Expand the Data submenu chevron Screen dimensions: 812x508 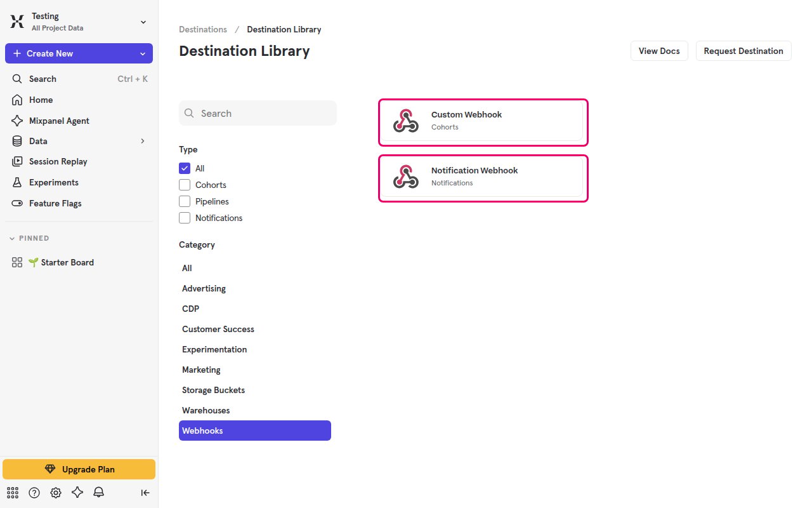pos(143,141)
